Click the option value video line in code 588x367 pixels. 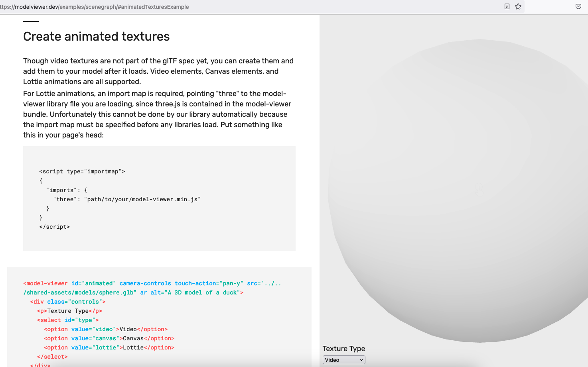point(106,329)
